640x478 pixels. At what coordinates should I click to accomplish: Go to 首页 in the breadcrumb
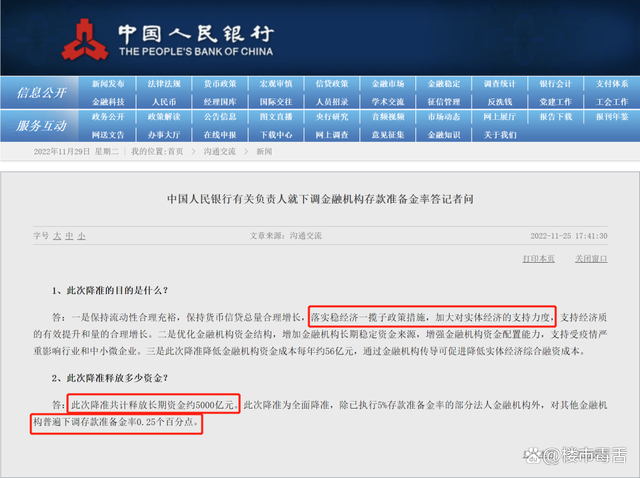[x=175, y=151]
